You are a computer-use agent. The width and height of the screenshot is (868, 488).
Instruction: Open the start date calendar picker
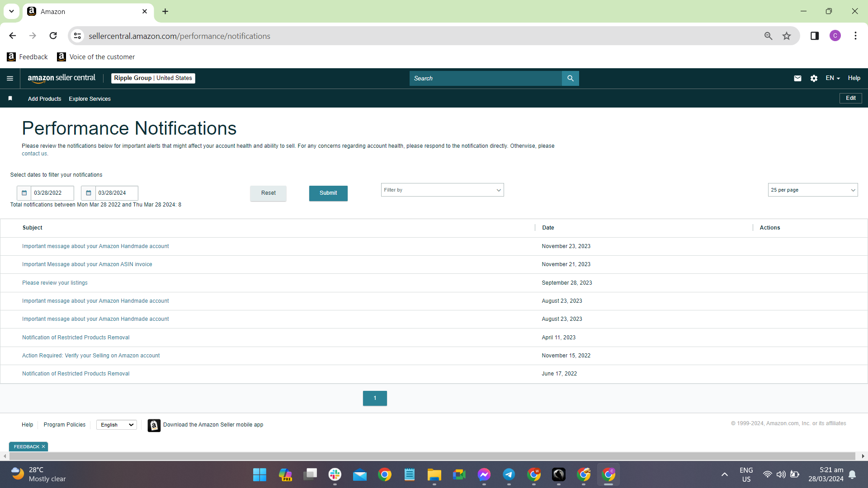[x=24, y=193]
